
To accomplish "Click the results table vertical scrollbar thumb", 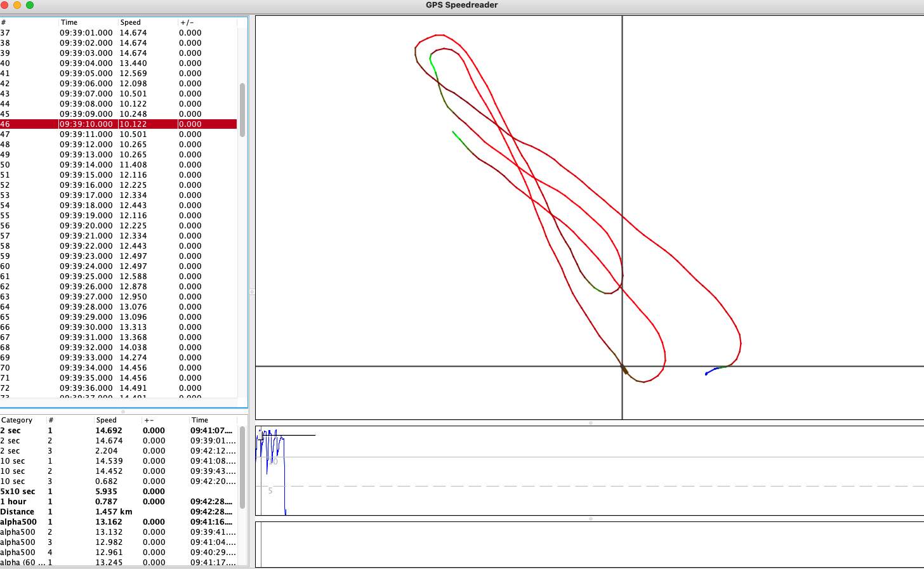I will tap(242, 467).
